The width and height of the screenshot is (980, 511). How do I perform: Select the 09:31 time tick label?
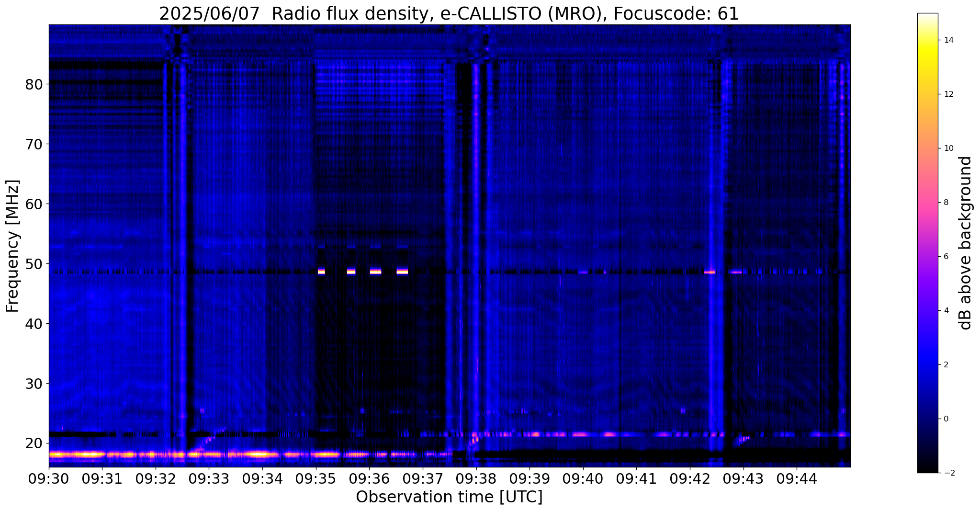[x=102, y=479]
